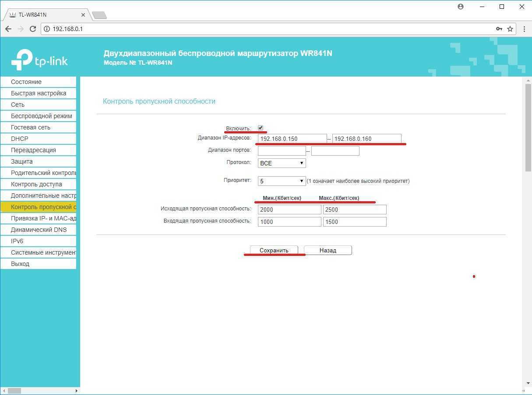Click incoming minimum bandwidth field 1000

[289, 222]
